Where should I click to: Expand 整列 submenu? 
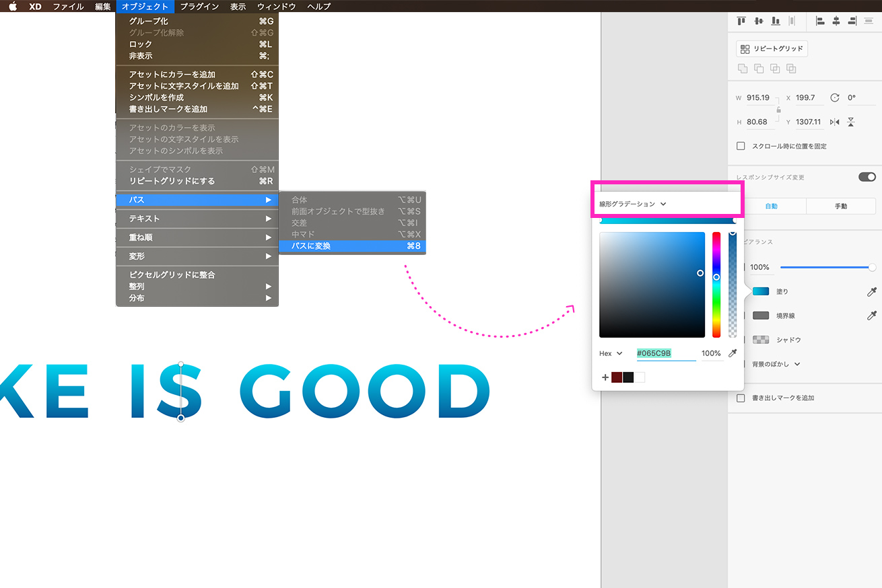[197, 287]
